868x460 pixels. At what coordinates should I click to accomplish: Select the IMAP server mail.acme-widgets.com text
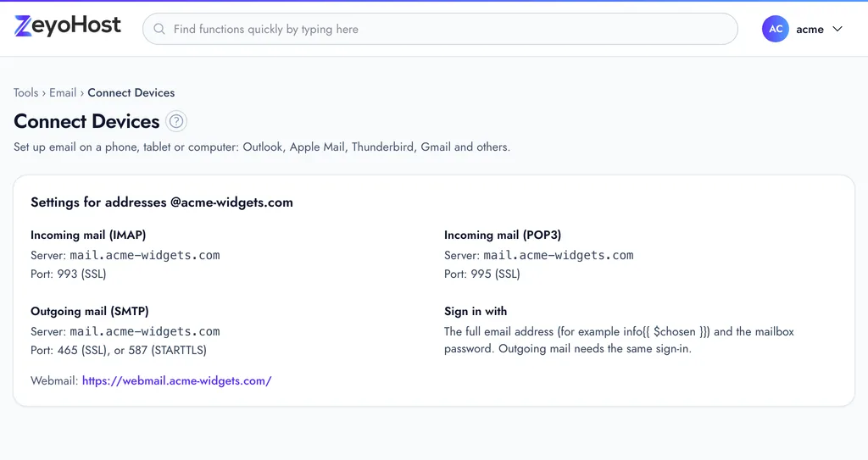tap(145, 255)
